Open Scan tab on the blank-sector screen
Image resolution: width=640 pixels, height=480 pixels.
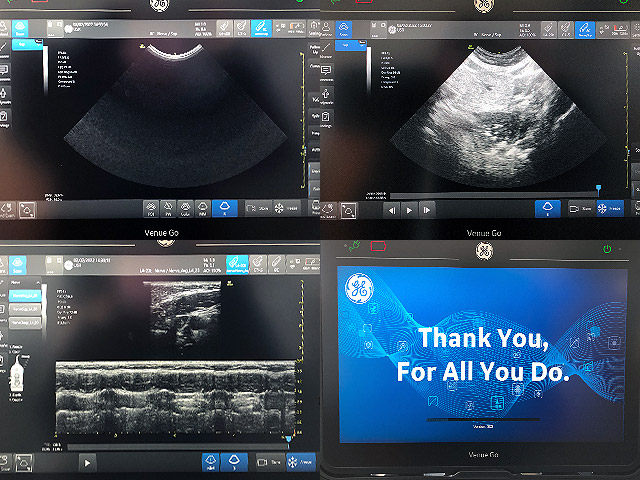click(20, 29)
